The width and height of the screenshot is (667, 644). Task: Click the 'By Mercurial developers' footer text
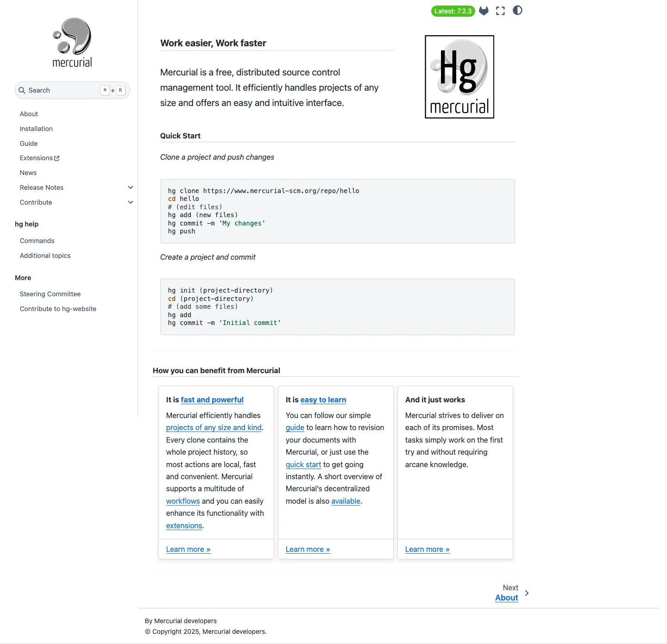point(181,621)
